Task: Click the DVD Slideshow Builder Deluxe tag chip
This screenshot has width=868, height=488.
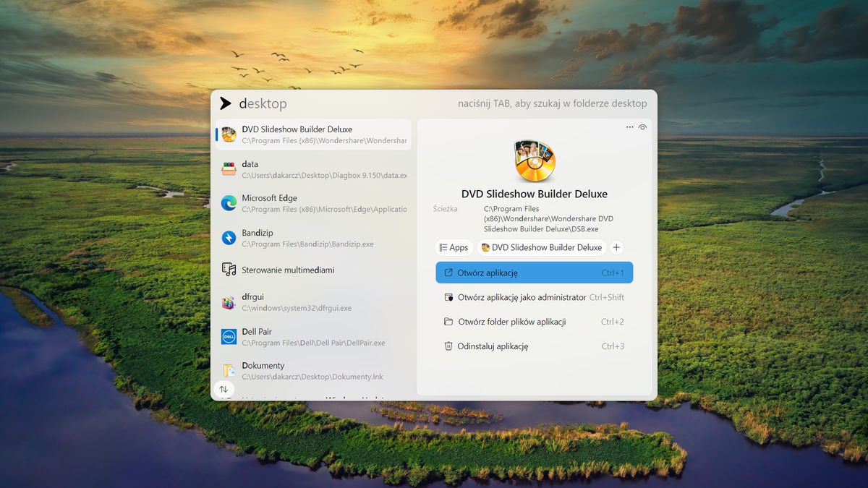Action: pos(541,247)
